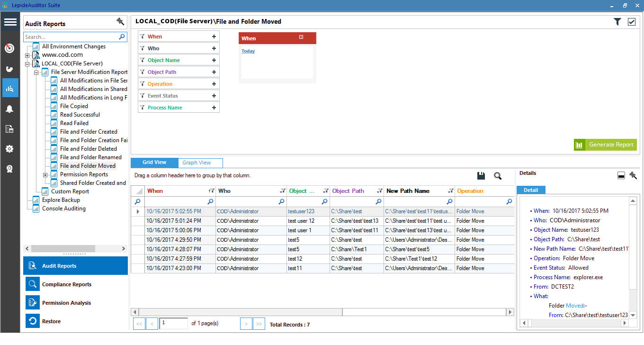Sort by the Operation column header

click(x=470, y=191)
